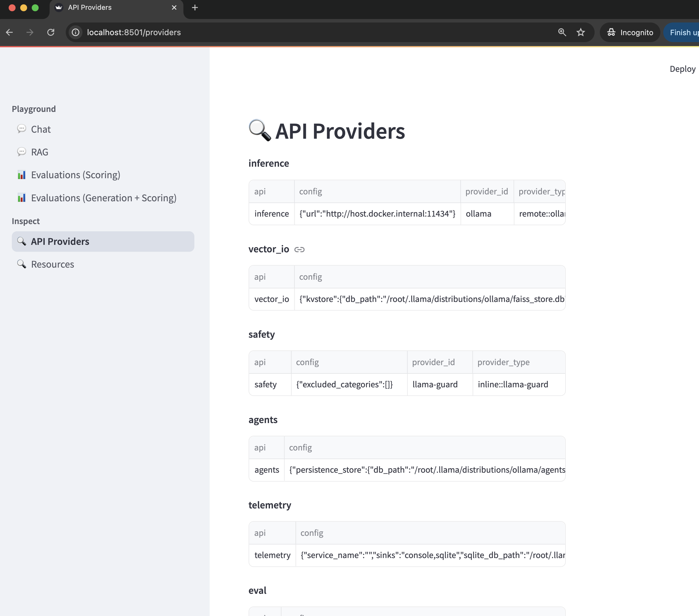
Task: Click the magnifier icon beside API Providers in sidebar
Action: coord(22,241)
